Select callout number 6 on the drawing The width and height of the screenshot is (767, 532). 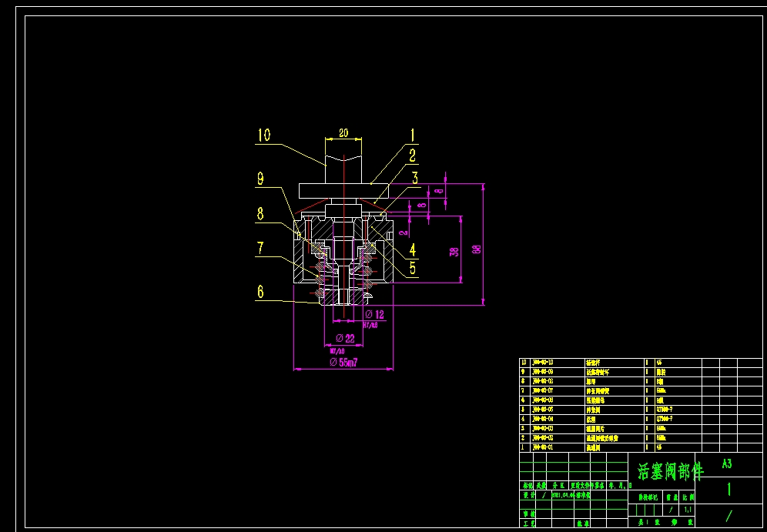pyautogui.click(x=260, y=292)
